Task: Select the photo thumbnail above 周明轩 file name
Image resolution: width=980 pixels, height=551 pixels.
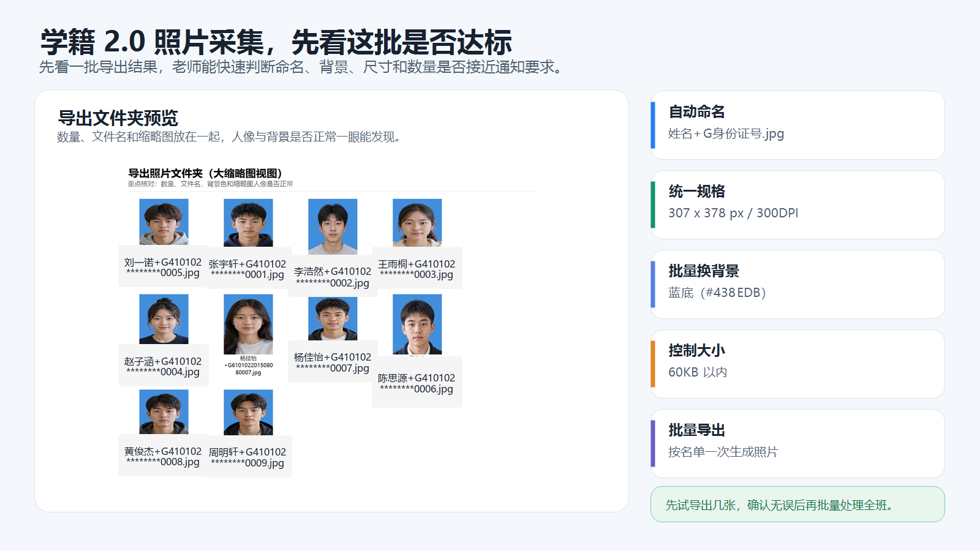Action: click(248, 413)
